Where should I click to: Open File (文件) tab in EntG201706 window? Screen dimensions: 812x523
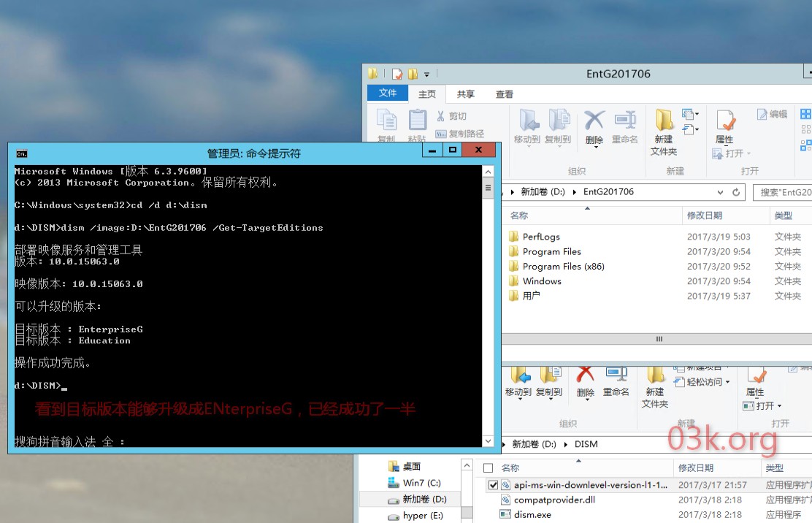coord(387,93)
